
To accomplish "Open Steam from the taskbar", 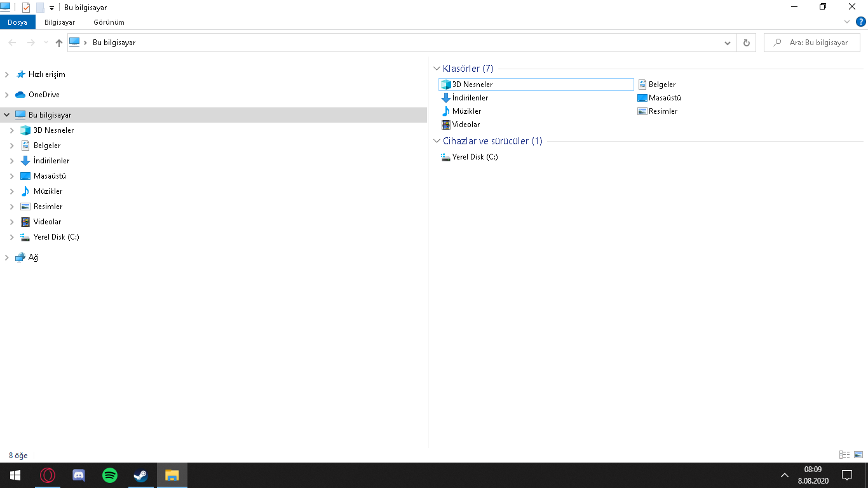I will point(141,475).
